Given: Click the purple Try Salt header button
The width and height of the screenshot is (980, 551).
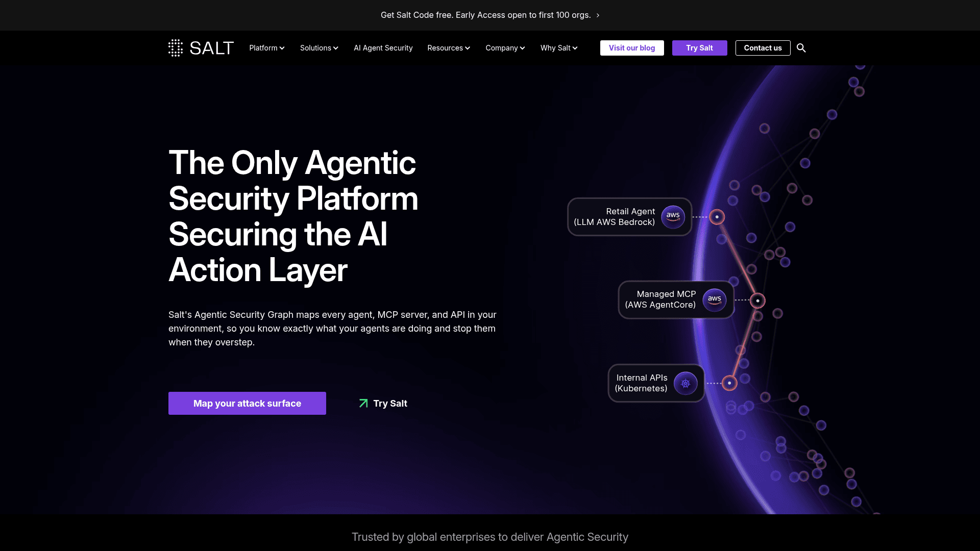Looking at the screenshot, I should click(700, 48).
